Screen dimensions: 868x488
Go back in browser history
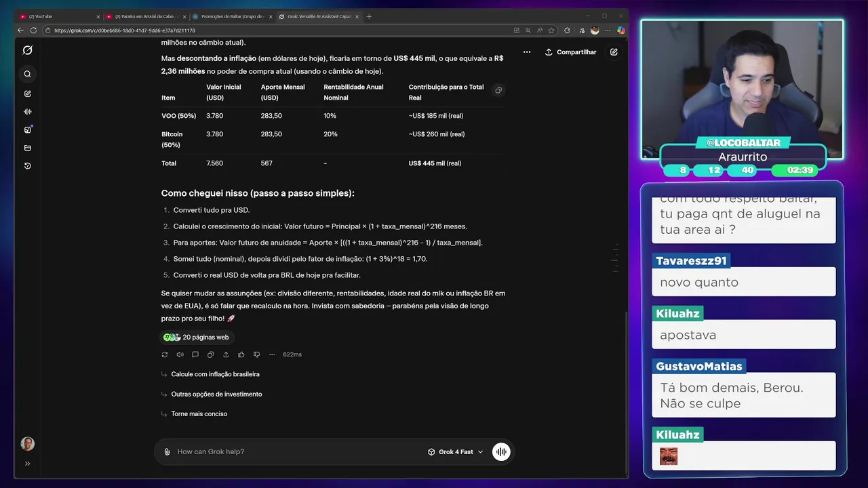coord(20,30)
